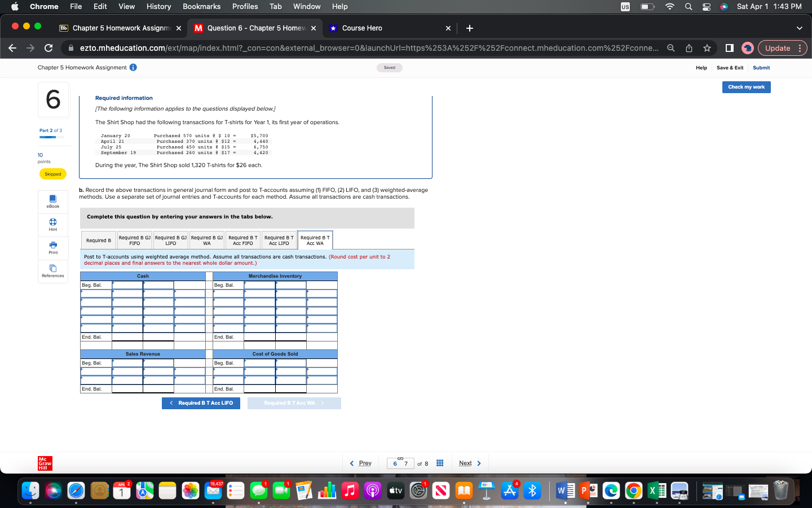Open Finder from the Dock
Viewport: 812px width, 508px height.
pyautogui.click(x=30, y=491)
